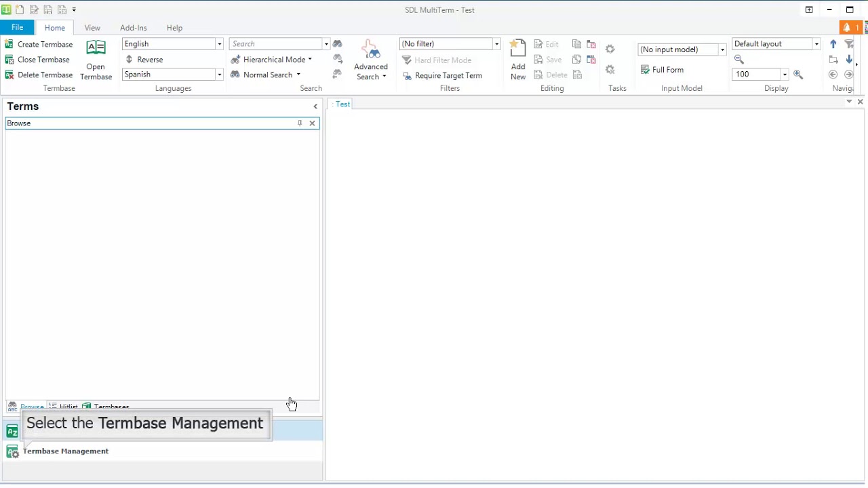Open the Default layout dropdown

(816, 44)
